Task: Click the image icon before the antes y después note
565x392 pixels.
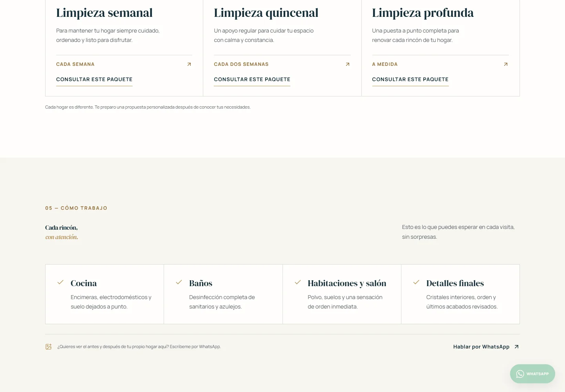Action: [x=49, y=347]
